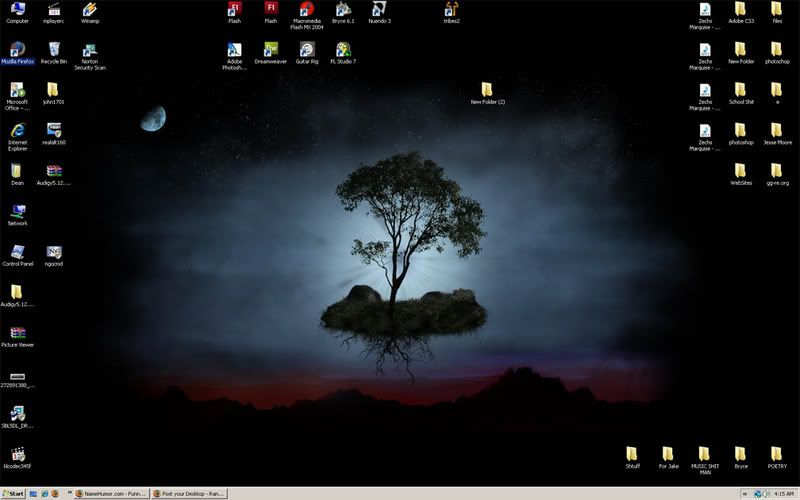
Task: Open the Shtuff folder
Action: 632,457
